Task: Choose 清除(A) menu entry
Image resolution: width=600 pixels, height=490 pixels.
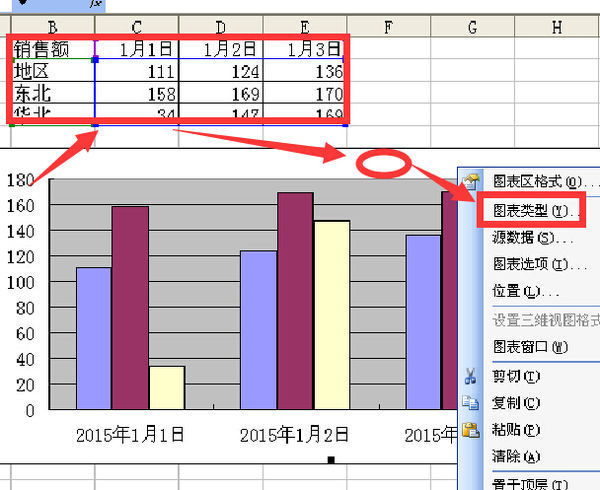Action: [516, 456]
